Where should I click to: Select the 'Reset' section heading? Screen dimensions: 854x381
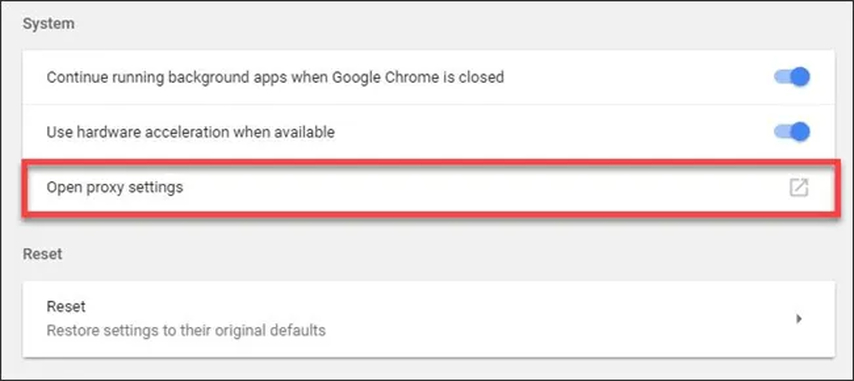tap(42, 254)
